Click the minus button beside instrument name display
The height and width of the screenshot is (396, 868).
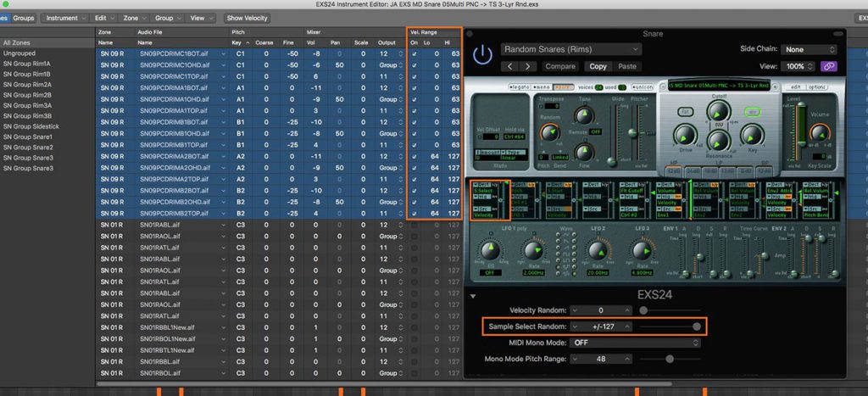coord(663,87)
